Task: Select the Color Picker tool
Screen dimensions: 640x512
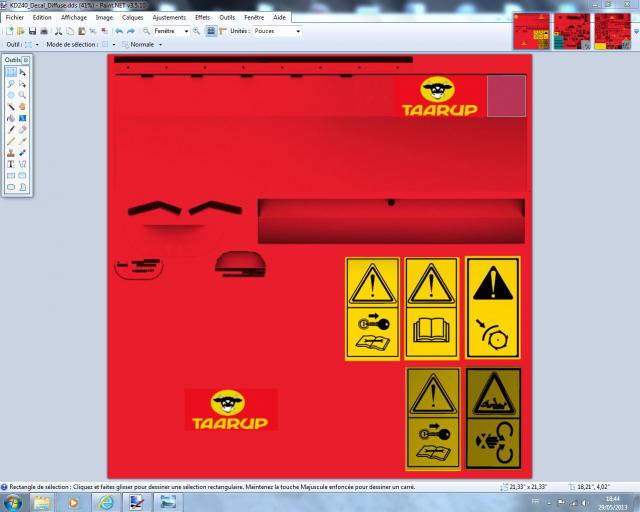Action: 22,141
